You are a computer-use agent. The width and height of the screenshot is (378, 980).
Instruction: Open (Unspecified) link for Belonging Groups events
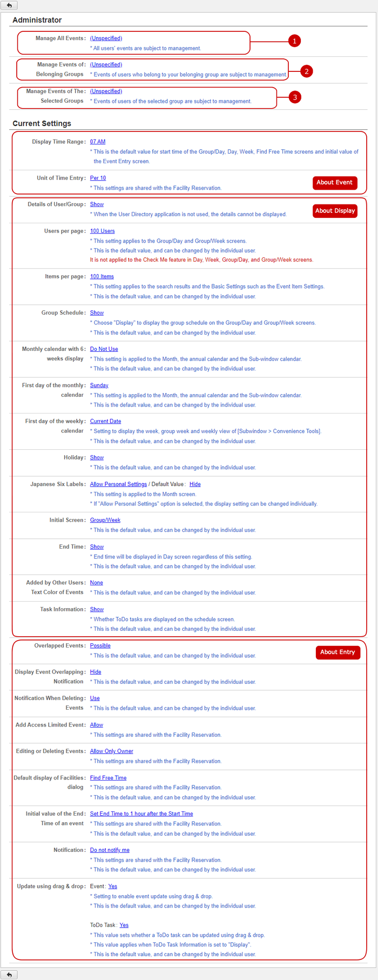106,65
